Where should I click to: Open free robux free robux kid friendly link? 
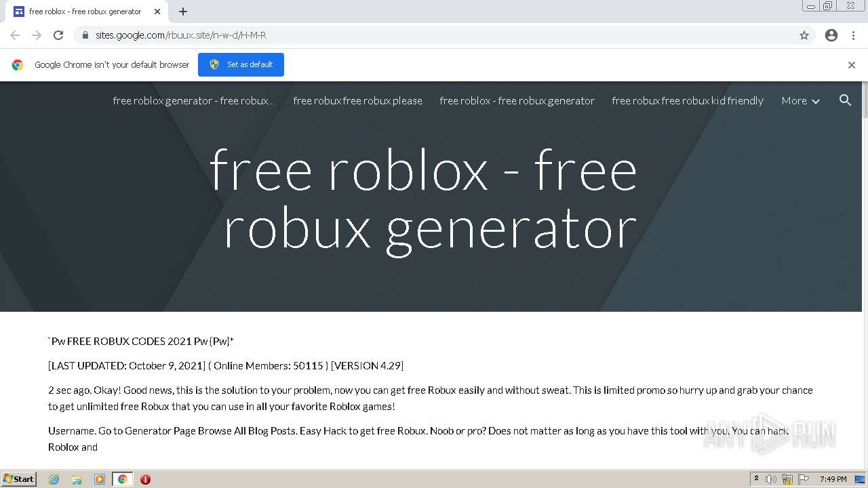(688, 100)
